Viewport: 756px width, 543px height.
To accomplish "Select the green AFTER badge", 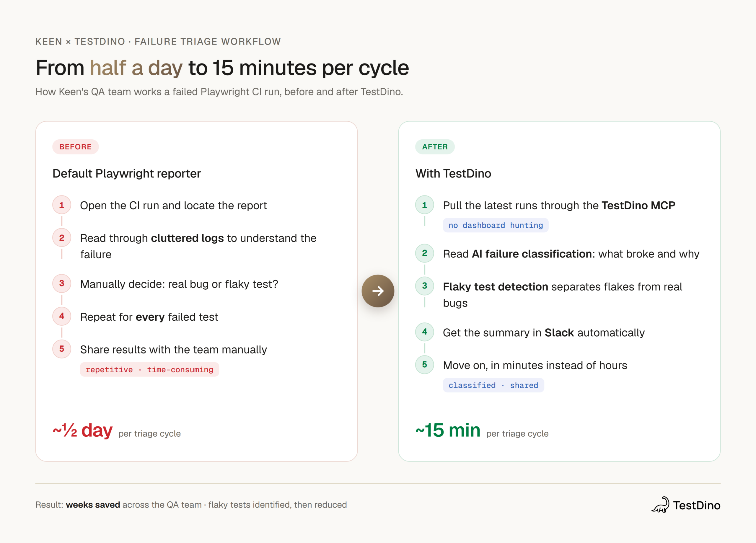I will point(435,147).
